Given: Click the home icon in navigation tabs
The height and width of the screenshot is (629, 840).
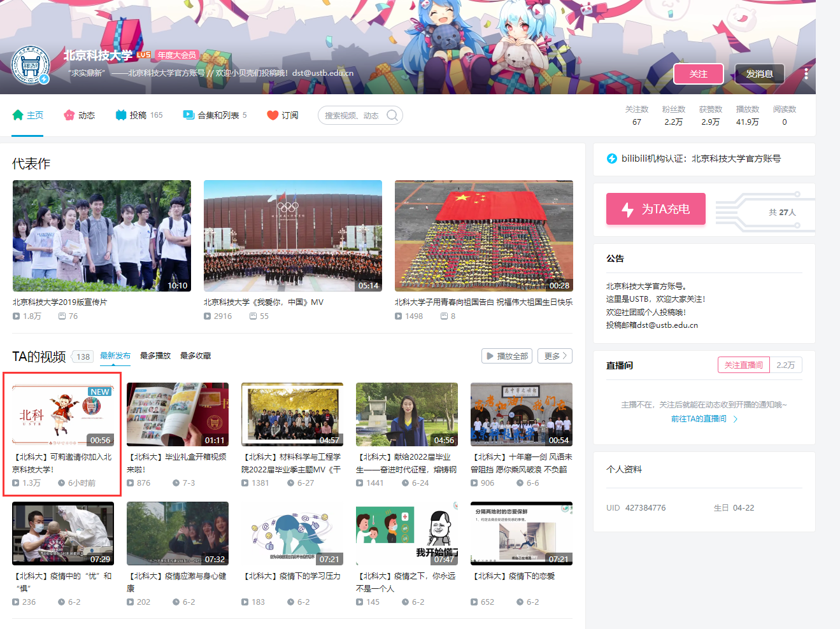Looking at the screenshot, I should click(18, 115).
